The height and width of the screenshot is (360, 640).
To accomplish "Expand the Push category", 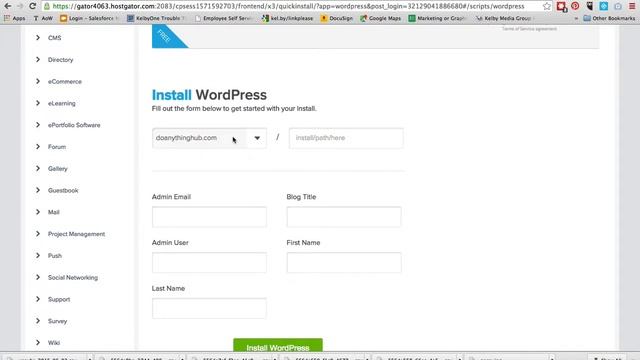I will [49, 256].
